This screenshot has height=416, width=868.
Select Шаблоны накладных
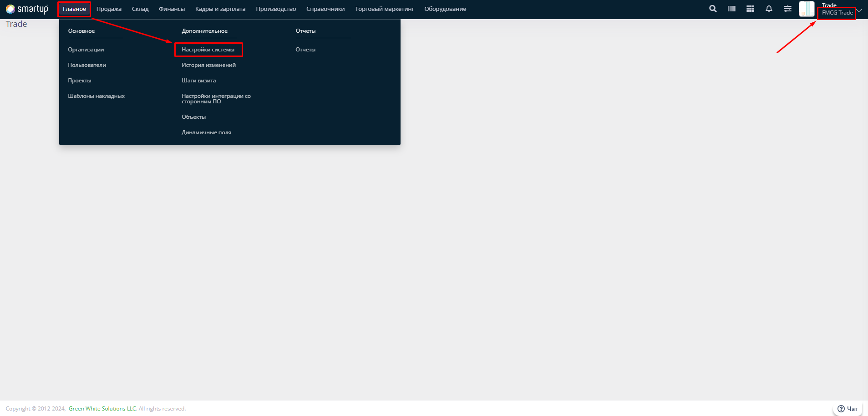point(96,96)
